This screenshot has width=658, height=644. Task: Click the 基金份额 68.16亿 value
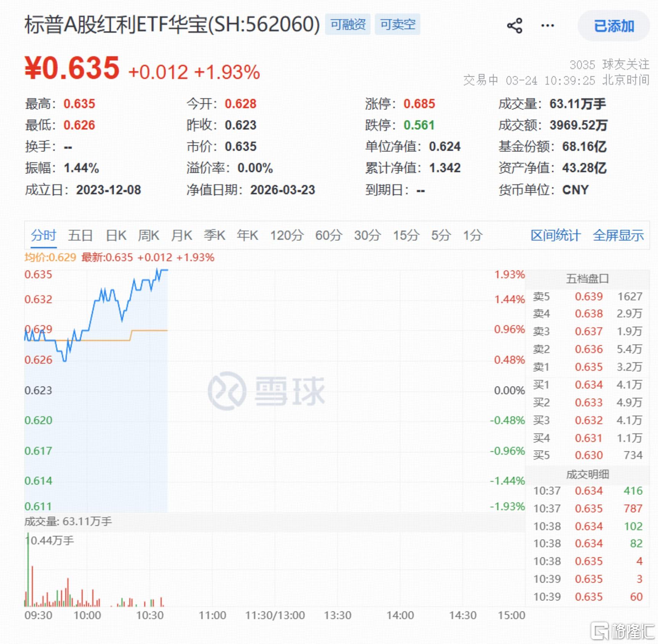[584, 147]
